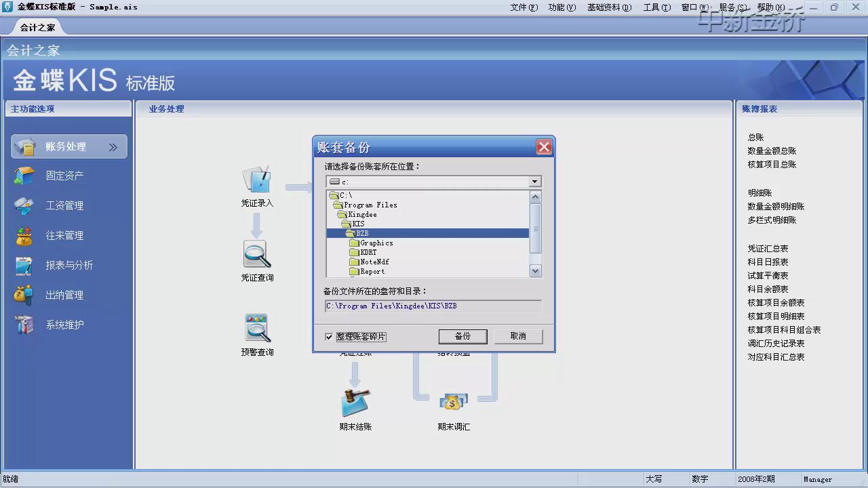Select KDRT folder in directory tree

click(x=368, y=252)
